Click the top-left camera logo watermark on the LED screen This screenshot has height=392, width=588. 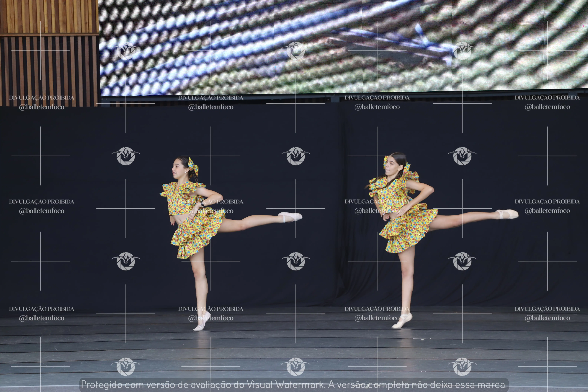point(126,51)
